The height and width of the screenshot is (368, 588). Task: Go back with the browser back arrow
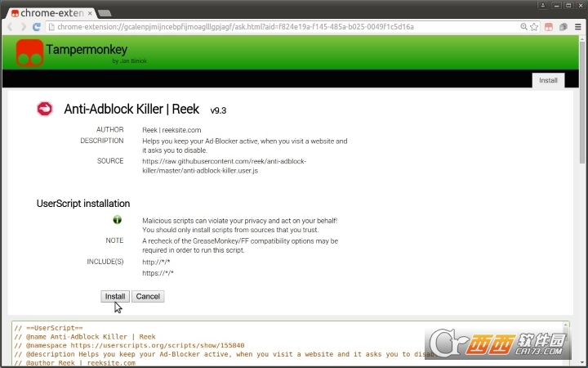tap(10, 27)
